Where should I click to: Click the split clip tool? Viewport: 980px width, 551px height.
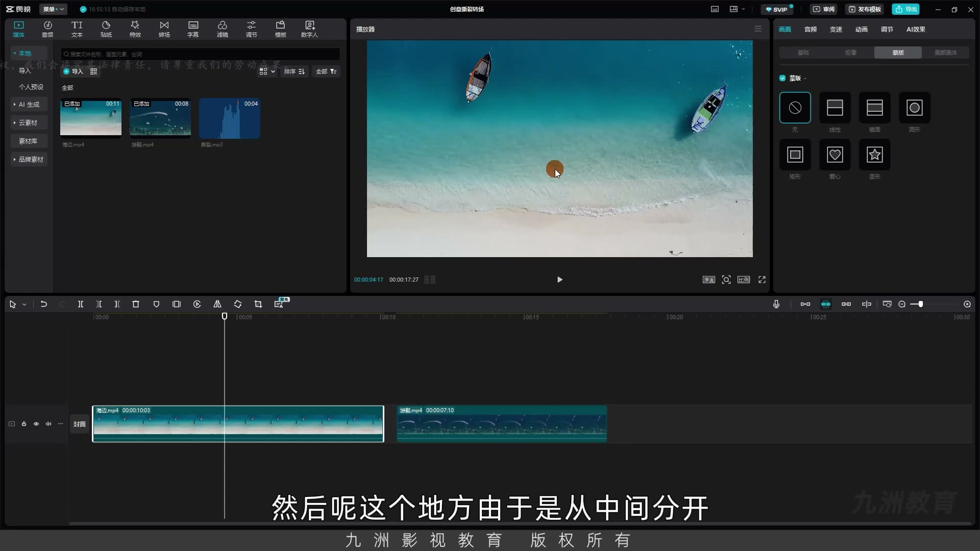click(80, 304)
